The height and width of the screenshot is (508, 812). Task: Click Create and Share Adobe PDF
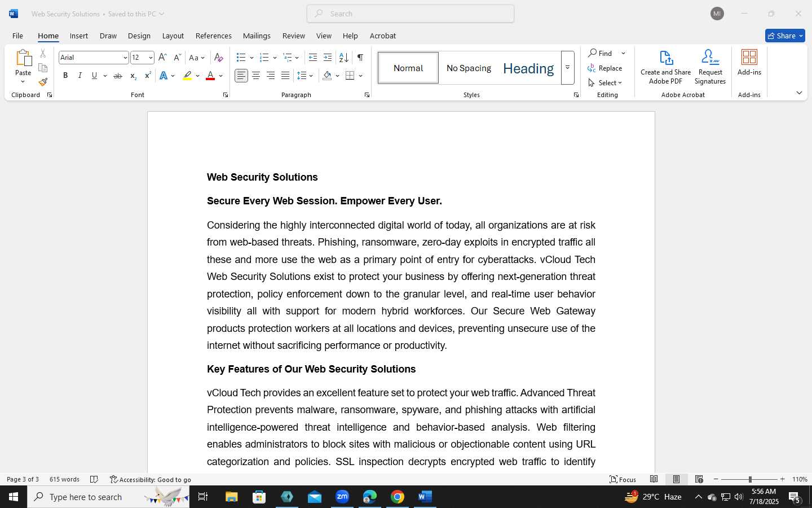click(666, 67)
